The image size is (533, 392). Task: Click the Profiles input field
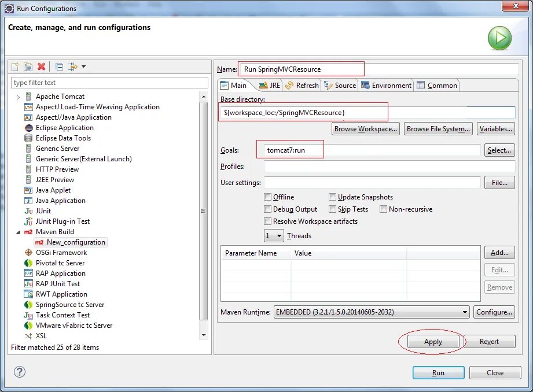pos(389,167)
